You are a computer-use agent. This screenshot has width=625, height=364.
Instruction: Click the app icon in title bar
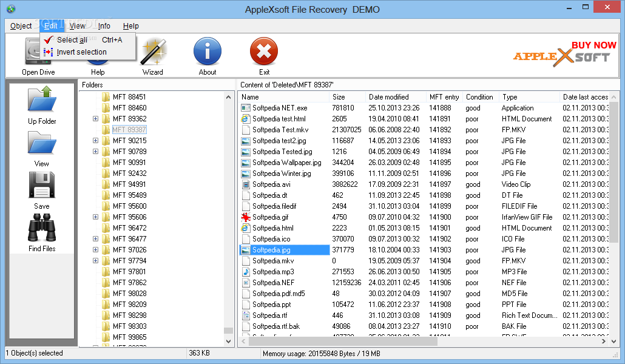(x=11, y=8)
